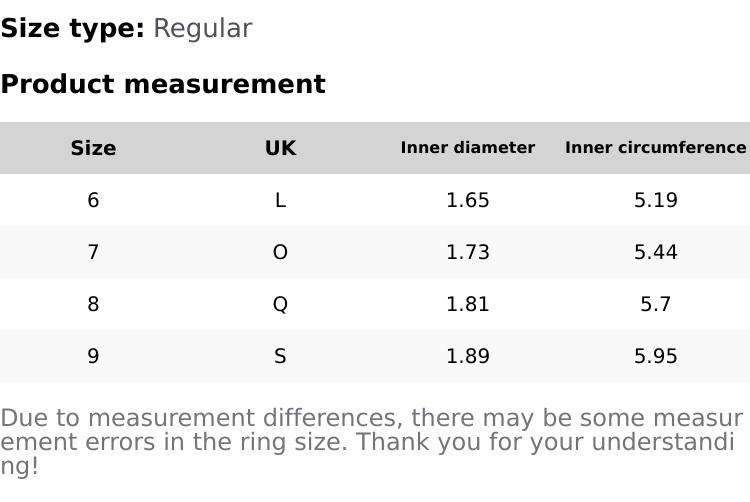Viewport: 750px width, 502px height.
Task: Click the 1.89 inner diameter value
Action: point(467,356)
